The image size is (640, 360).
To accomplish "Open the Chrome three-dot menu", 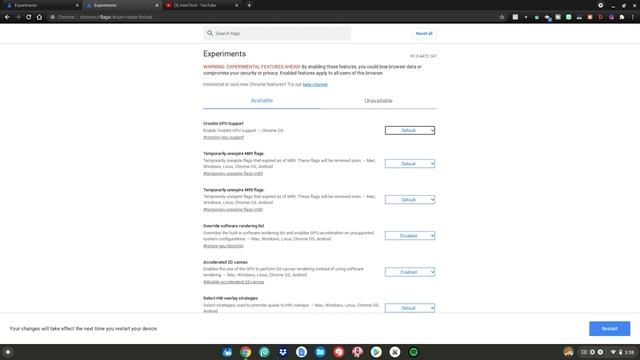I will tap(633, 17).
